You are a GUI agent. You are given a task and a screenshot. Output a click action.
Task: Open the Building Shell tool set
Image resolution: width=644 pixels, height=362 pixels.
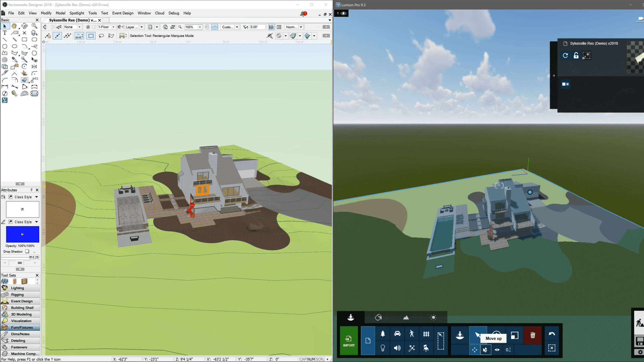coord(22,307)
